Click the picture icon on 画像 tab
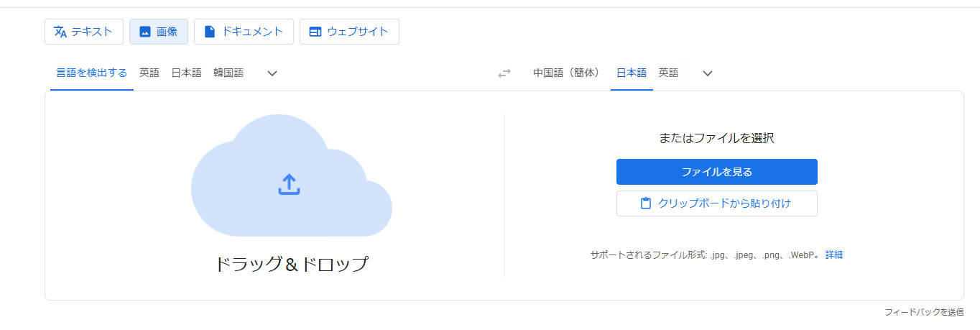 (145, 32)
